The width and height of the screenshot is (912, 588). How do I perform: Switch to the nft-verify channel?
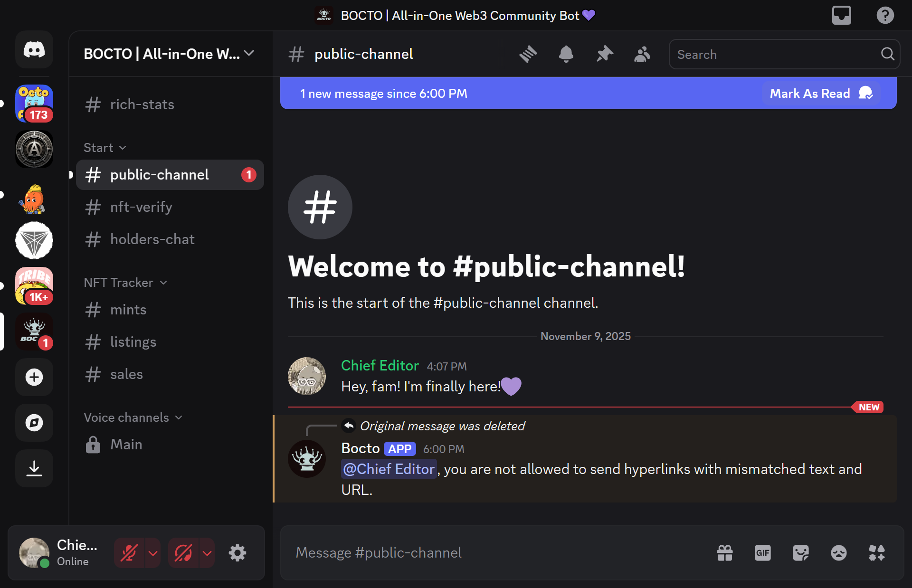141,207
